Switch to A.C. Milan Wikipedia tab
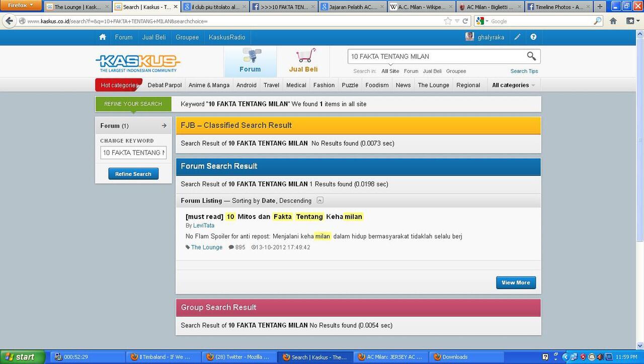 coord(422,7)
